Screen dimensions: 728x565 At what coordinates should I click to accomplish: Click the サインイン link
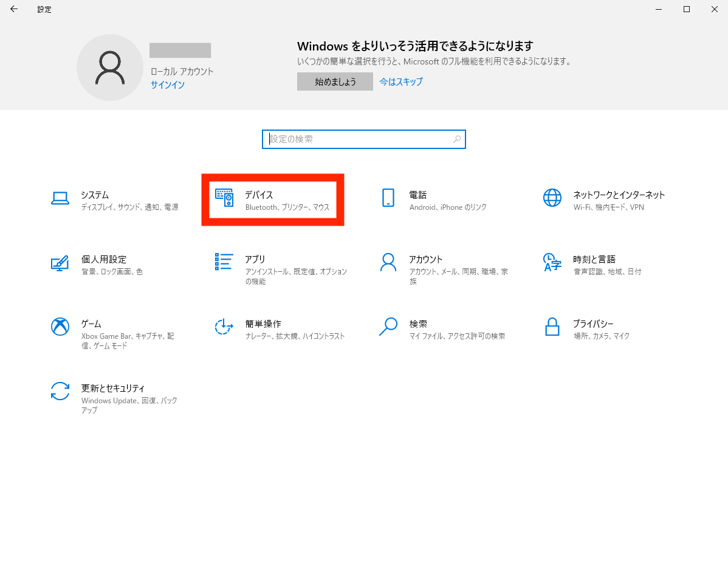point(168,85)
